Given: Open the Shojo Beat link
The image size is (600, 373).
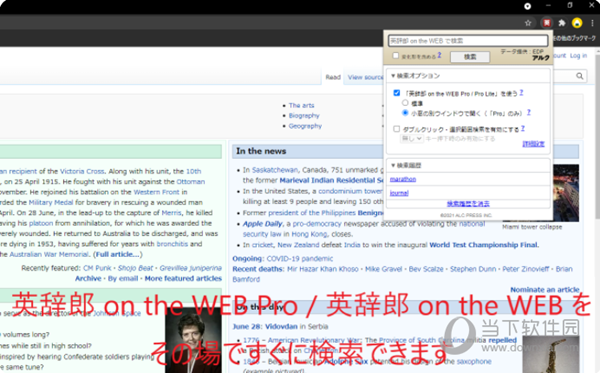Looking at the screenshot, I should [135, 268].
